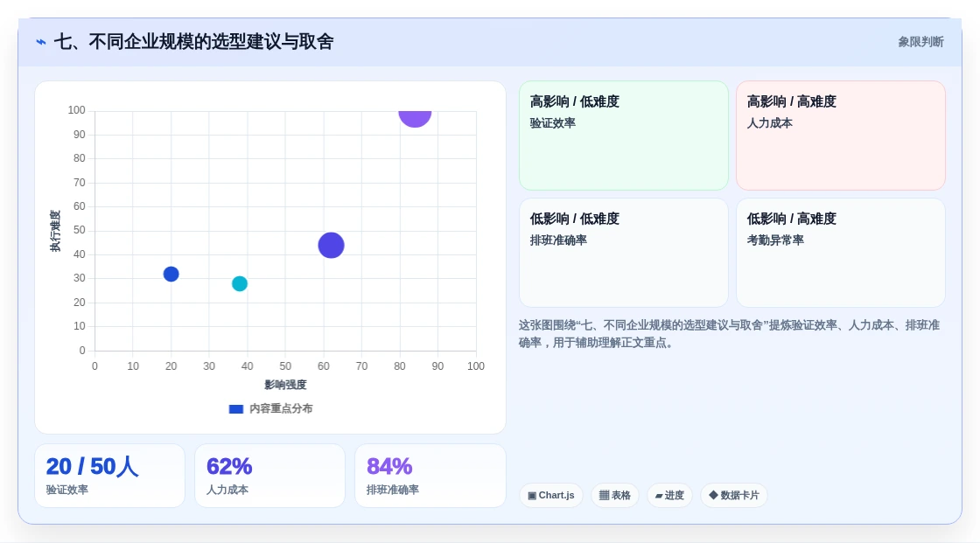
Task: Select the indigo bubble at impact 62
Action: pos(332,245)
